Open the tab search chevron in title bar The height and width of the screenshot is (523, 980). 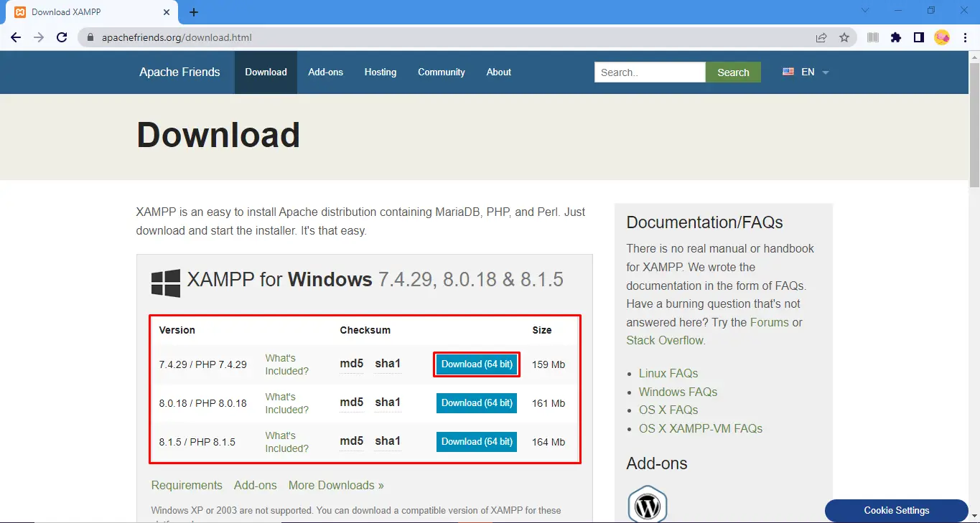pyautogui.click(x=865, y=11)
